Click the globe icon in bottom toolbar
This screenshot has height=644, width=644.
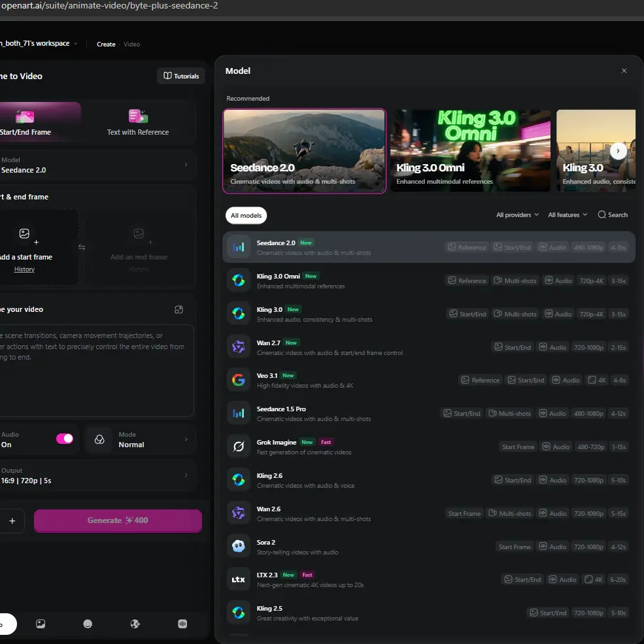click(x=135, y=624)
